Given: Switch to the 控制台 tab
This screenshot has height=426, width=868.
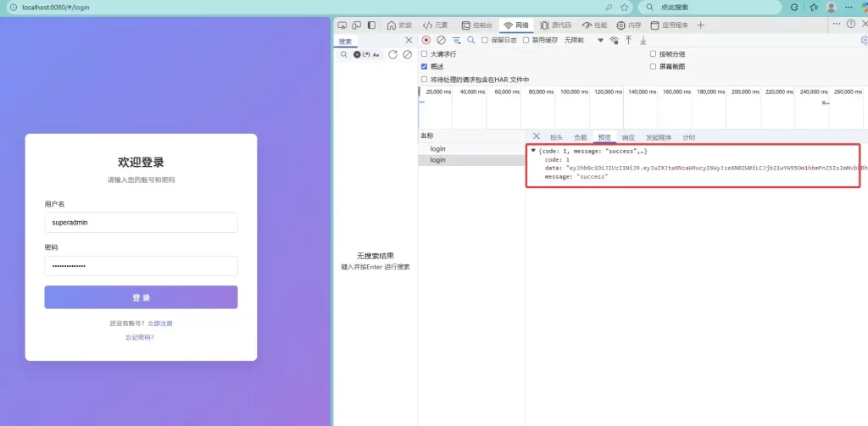Looking at the screenshot, I should (477, 25).
